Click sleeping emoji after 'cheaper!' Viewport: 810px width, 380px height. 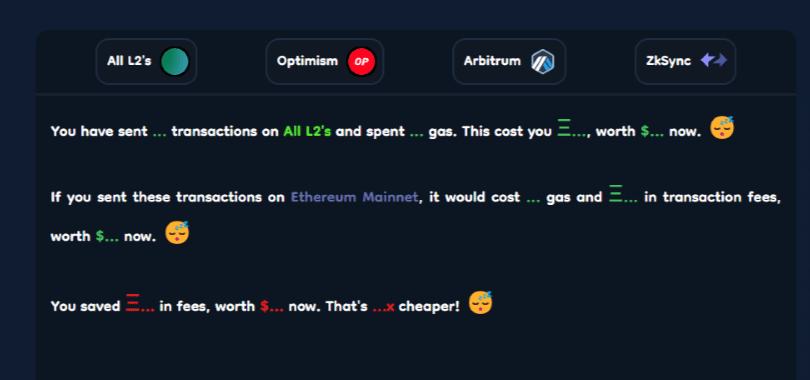tap(480, 303)
